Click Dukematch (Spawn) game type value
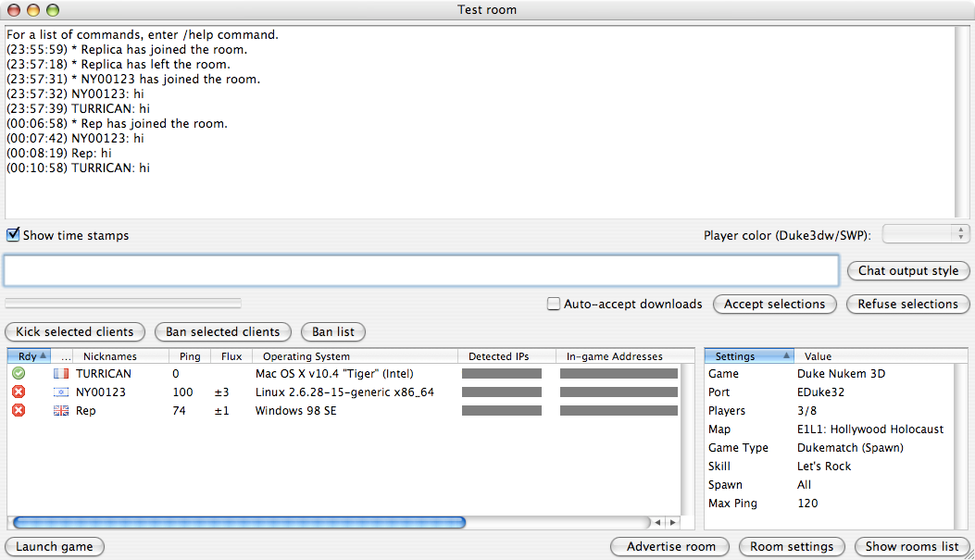The width and height of the screenshot is (975, 560). click(x=851, y=447)
